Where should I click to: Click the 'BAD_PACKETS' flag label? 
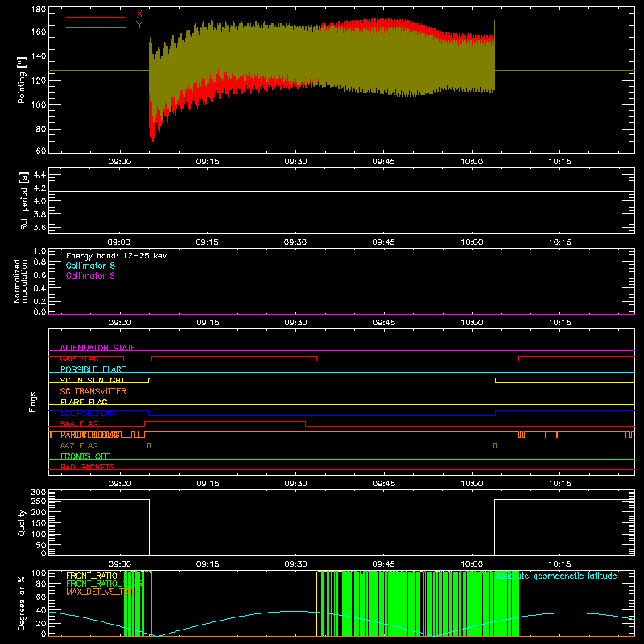(88, 467)
